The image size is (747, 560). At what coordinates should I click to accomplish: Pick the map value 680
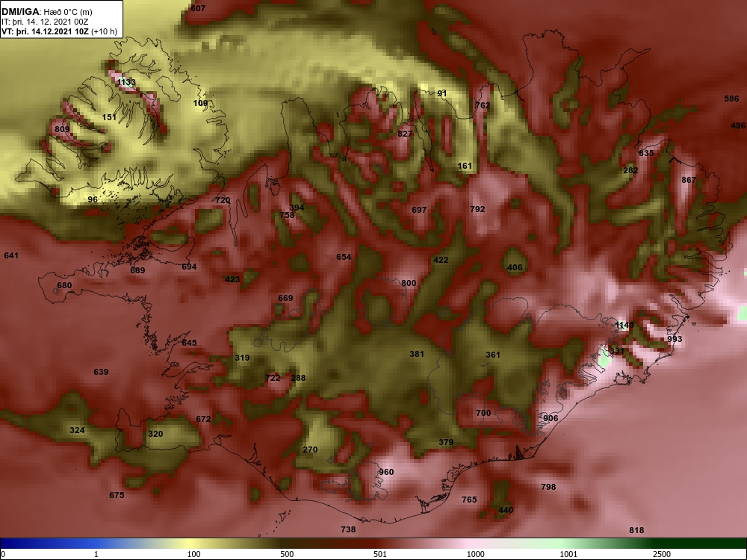click(64, 286)
